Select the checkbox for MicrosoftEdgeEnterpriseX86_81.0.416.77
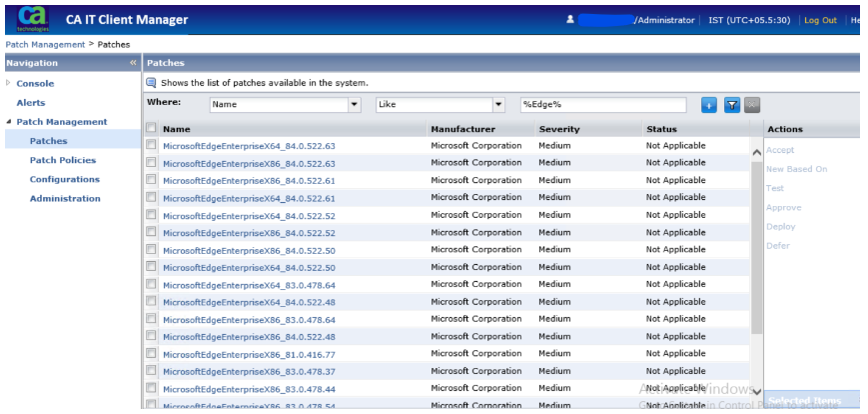Screen dimensions: 868x414 pos(151,354)
